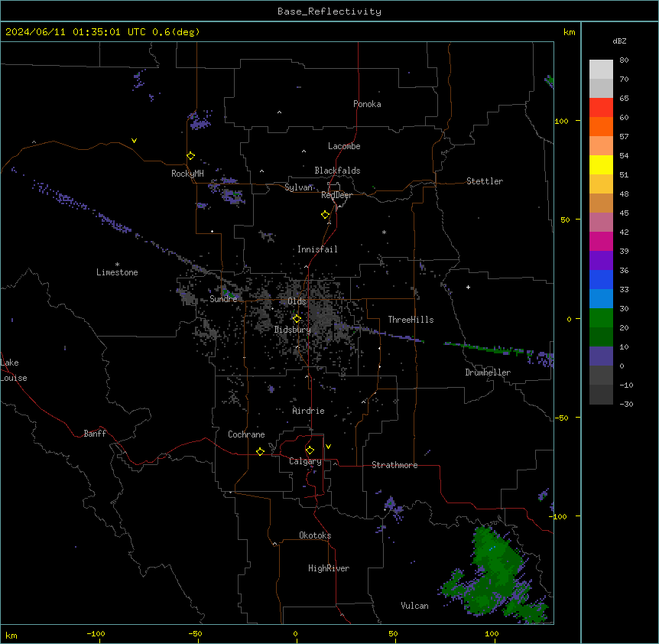Click the -100 tick on bottom km axis
The height and width of the screenshot is (644, 659).
click(x=96, y=633)
